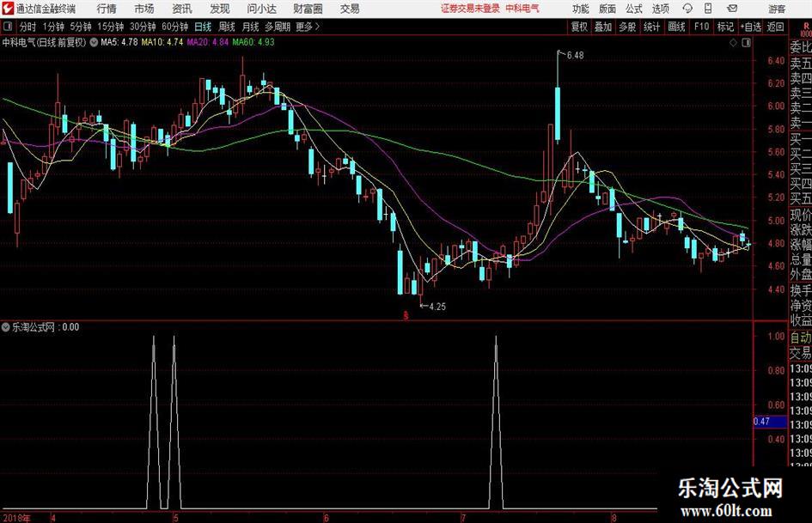The height and width of the screenshot is (523, 812).
Task: Click the 6.40 price axis label
Action: coord(776,61)
